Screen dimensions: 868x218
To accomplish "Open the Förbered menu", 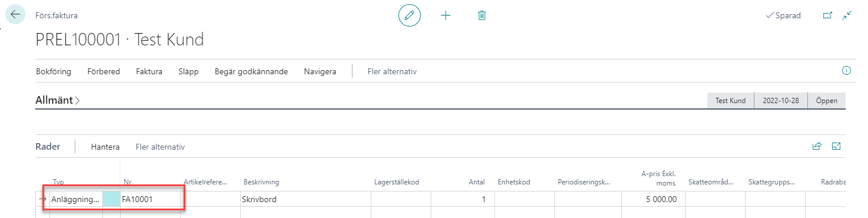I will click(104, 71).
